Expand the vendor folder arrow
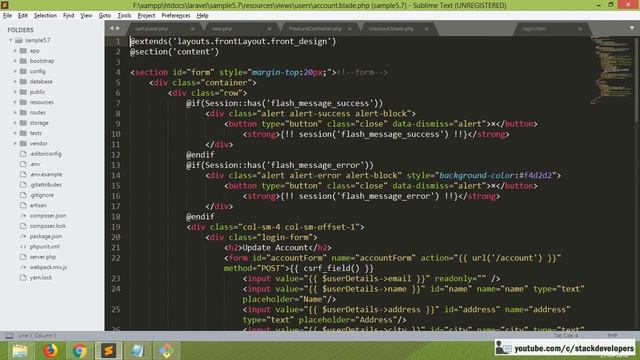 tap(15, 143)
